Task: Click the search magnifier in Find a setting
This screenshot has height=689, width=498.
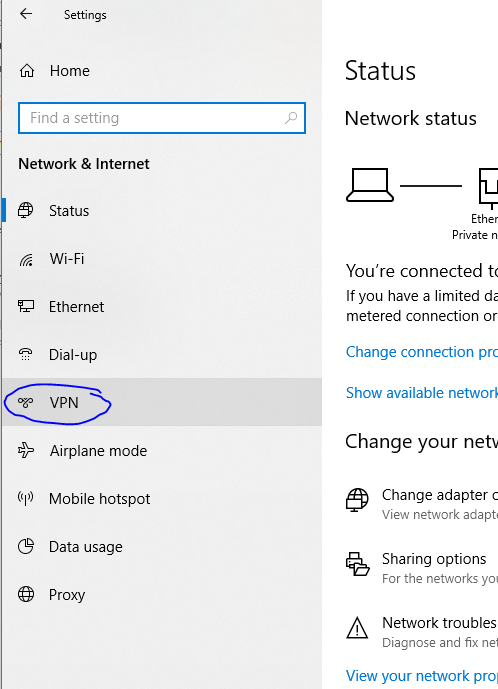Action: click(x=291, y=118)
